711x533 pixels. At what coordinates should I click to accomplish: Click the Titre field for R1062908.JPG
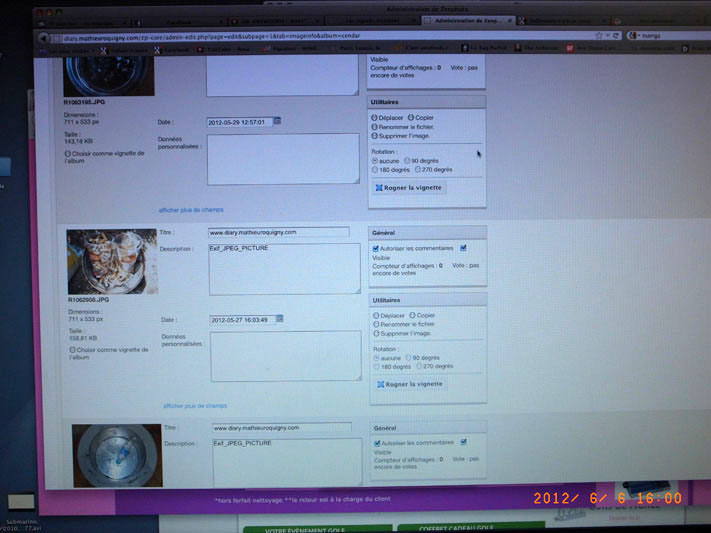click(279, 232)
